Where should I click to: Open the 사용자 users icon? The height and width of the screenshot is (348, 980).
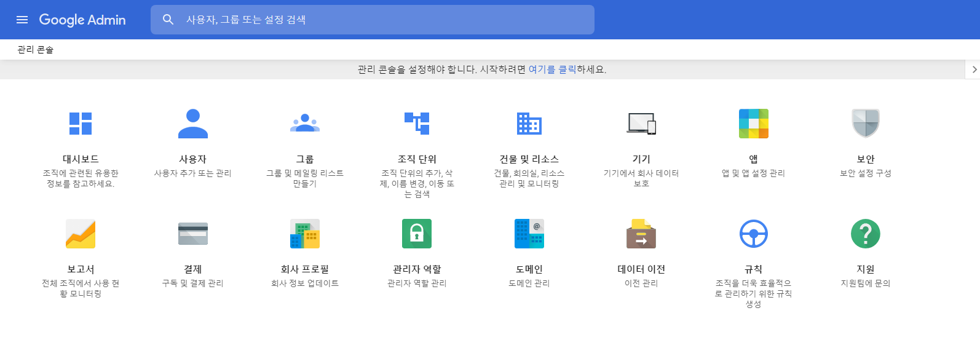coord(193,124)
